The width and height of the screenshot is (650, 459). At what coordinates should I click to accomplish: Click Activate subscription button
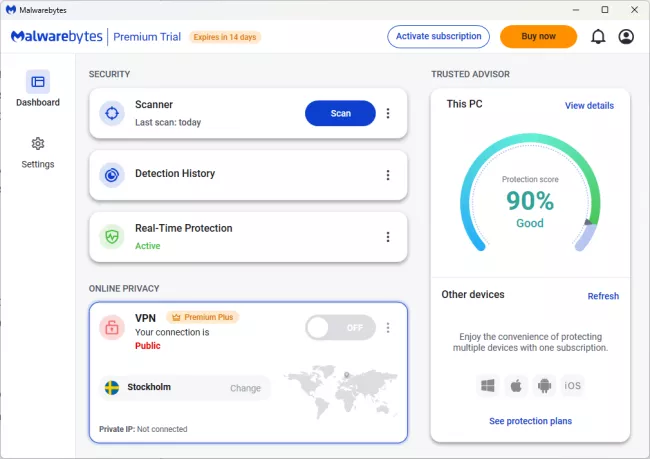[439, 36]
